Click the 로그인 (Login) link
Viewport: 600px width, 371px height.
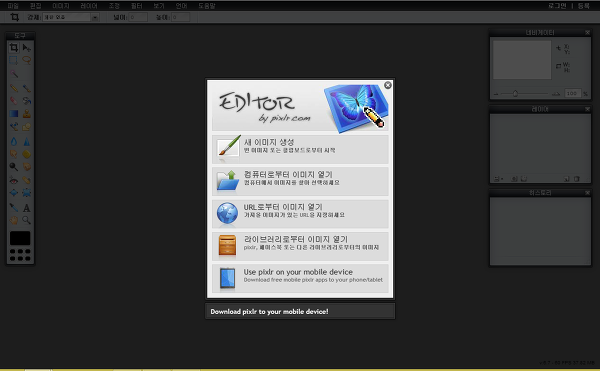(x=557, y=6)
